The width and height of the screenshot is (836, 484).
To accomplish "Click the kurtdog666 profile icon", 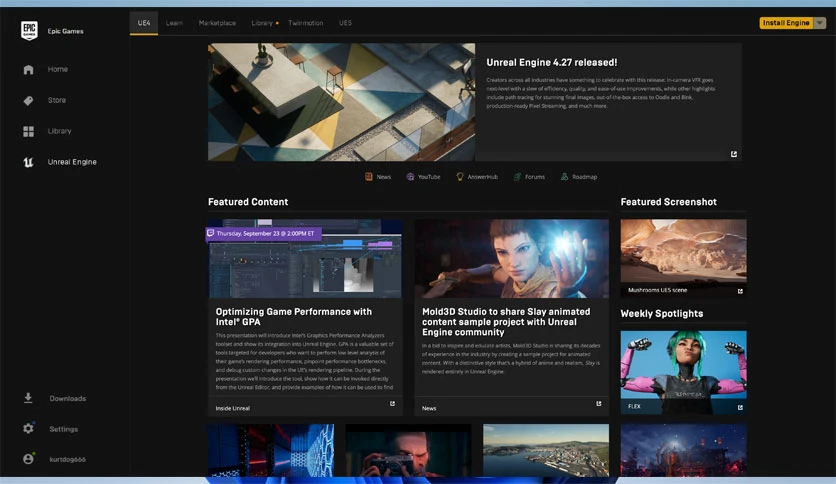I will click(x=28, y=458).
